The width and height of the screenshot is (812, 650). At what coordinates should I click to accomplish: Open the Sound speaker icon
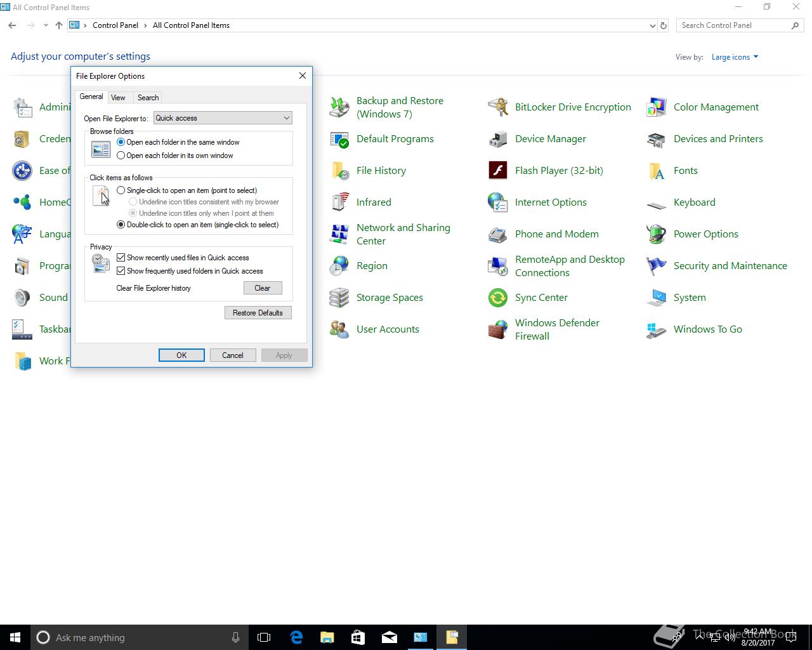coord(22,298)
